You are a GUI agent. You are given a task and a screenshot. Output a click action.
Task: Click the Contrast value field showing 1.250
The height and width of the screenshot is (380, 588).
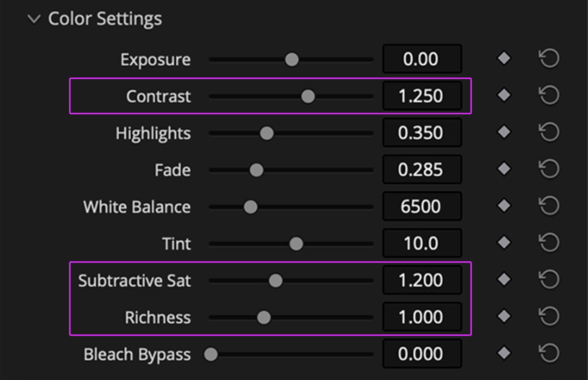[422, 95]
